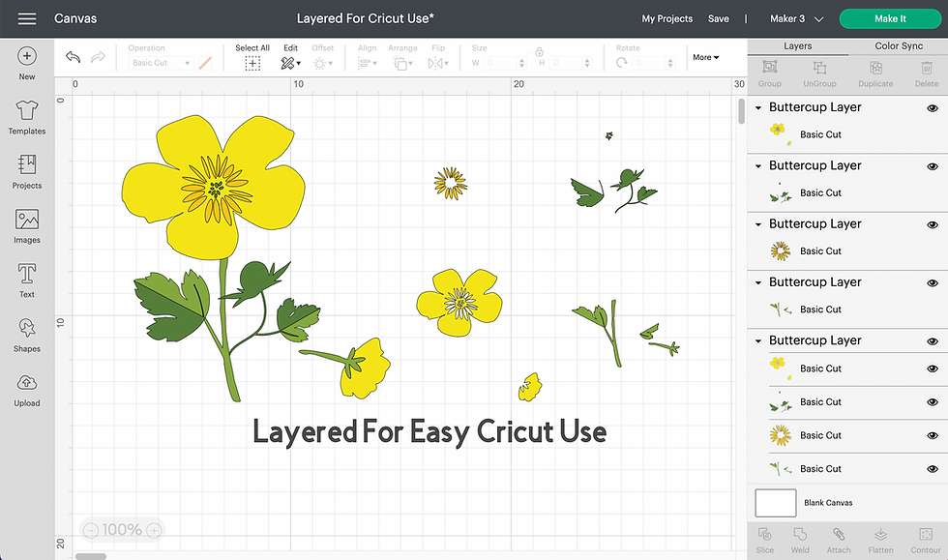Open the Shapes panel

point(27,336)
